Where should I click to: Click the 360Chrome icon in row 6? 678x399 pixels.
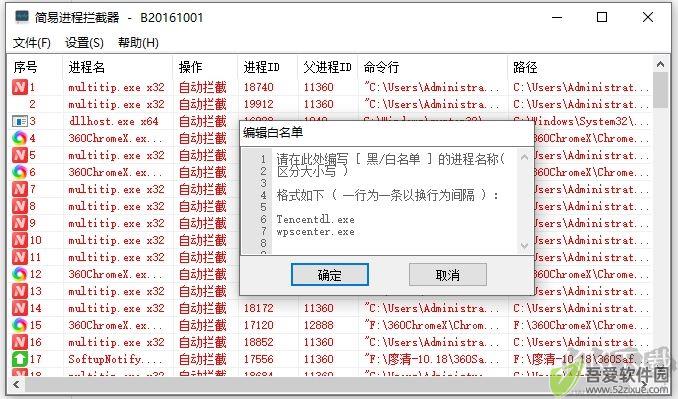coord(19,172)
